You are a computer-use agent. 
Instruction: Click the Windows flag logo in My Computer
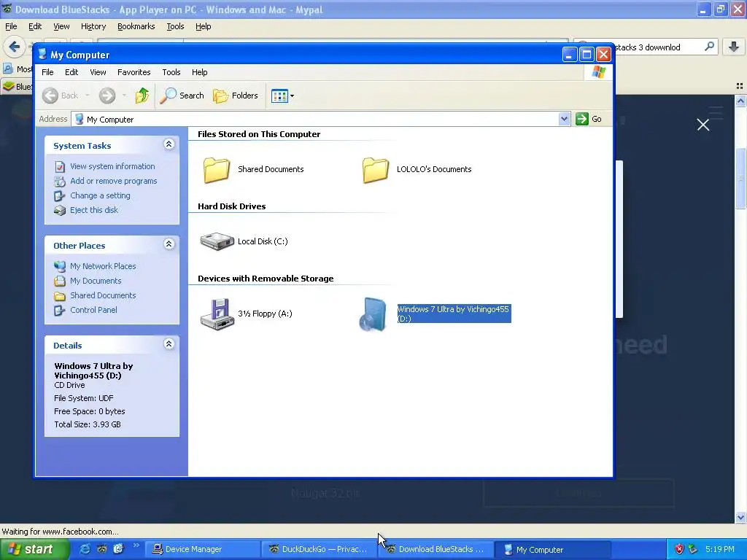[x=598, y=72]
